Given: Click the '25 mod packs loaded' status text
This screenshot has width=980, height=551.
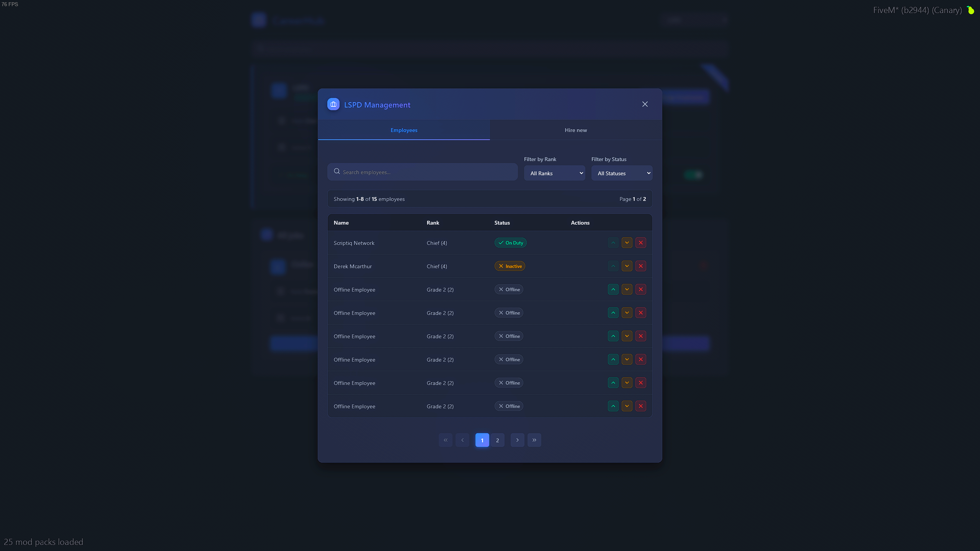Looking at the screenshot, I should pyautogui.click(x=43, y=542).
